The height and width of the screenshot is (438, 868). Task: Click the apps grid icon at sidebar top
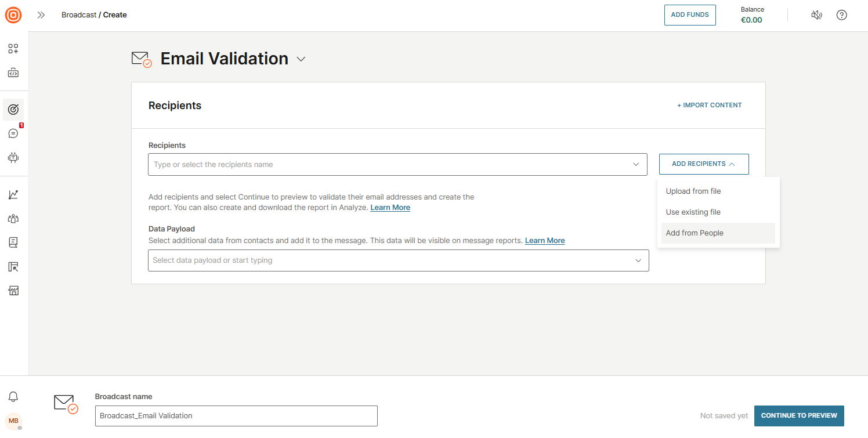(x=13, y=49)
